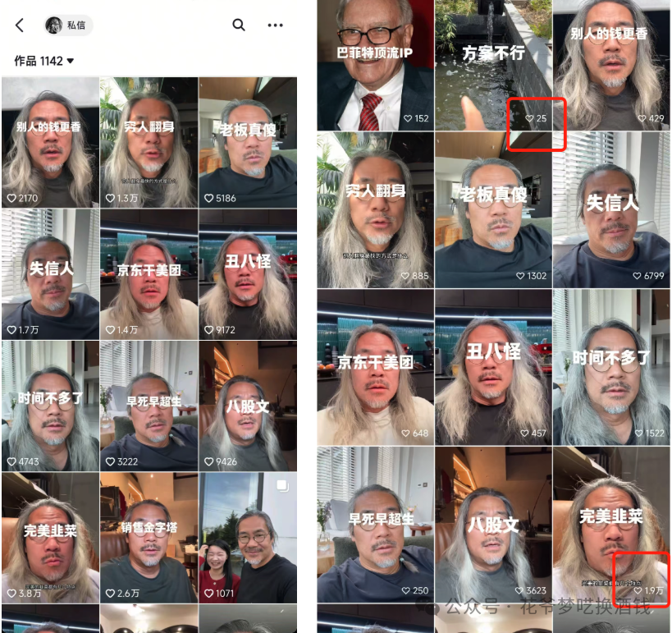Open 京东干美团 video with 648 likes
Image resolution: width=672 pixels, height=633 pixels.
click(x=376, y=367)
